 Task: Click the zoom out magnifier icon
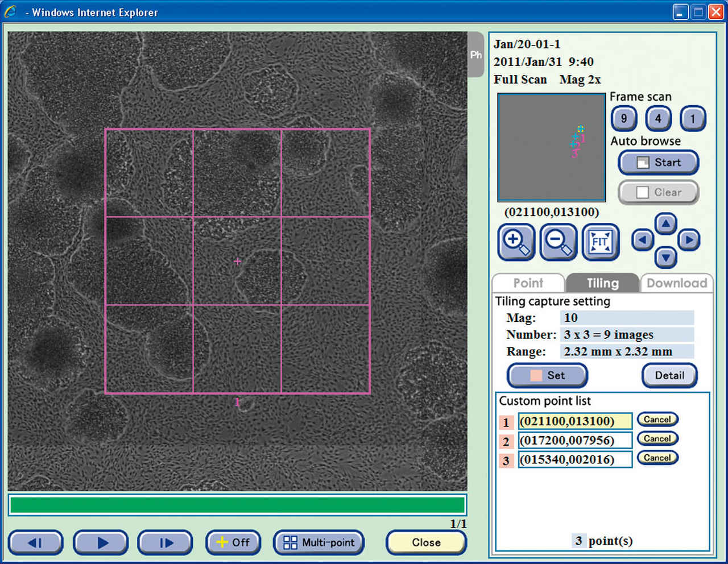[x=558, y=242]
